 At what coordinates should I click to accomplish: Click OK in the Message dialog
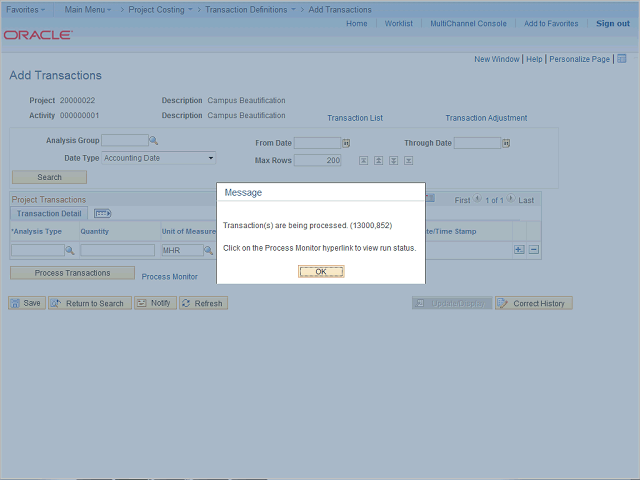321,271
